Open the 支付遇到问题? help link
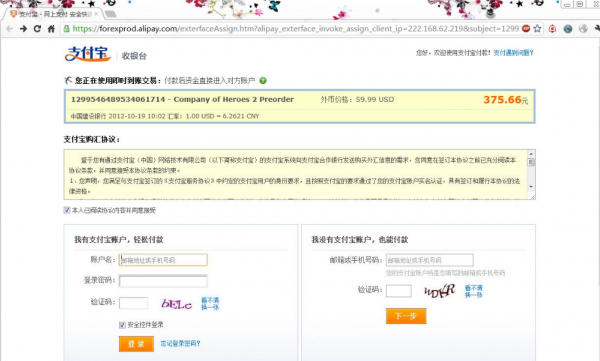This screenshot has height=361, width=600. click(513, 53)
